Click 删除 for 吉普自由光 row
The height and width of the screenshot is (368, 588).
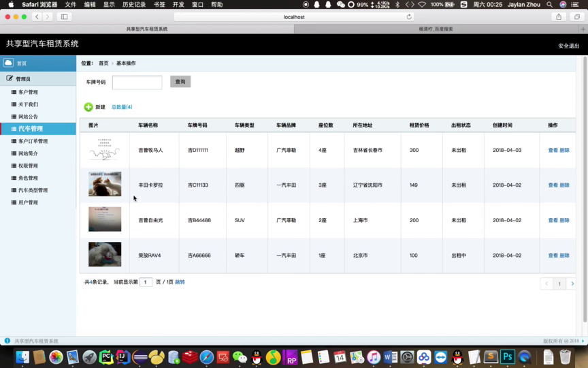[x=564, y=220]
